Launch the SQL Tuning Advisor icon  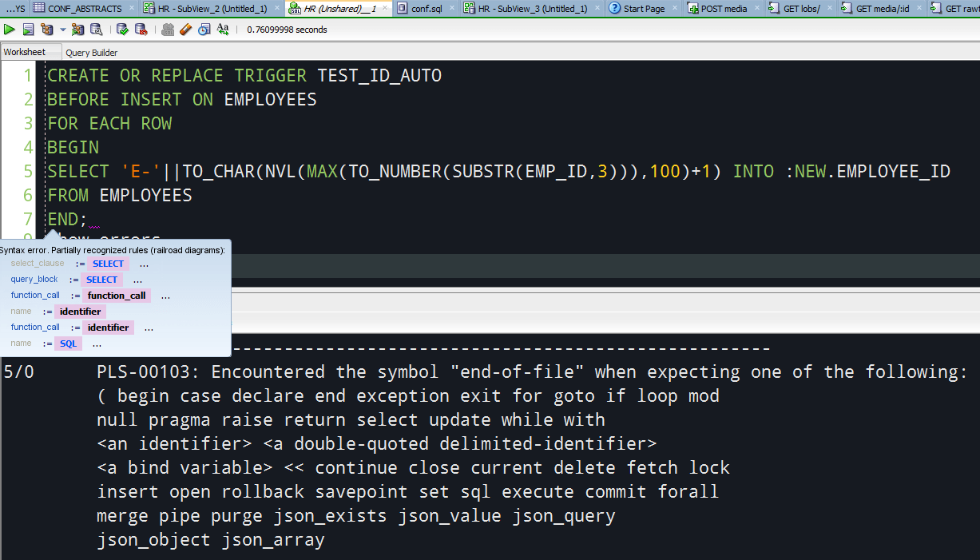pos(96,29)
